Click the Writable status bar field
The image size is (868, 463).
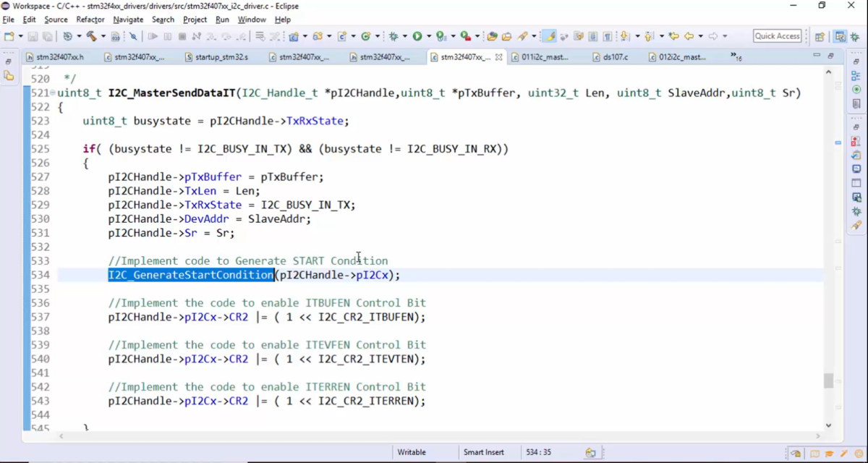tap(412, 452)
